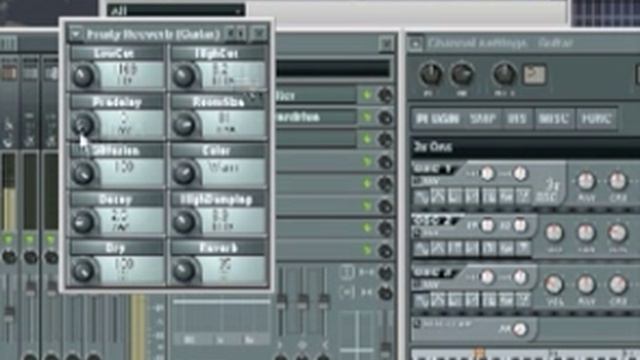Select the saw wave shape for OSC 3

click(471, 301)
